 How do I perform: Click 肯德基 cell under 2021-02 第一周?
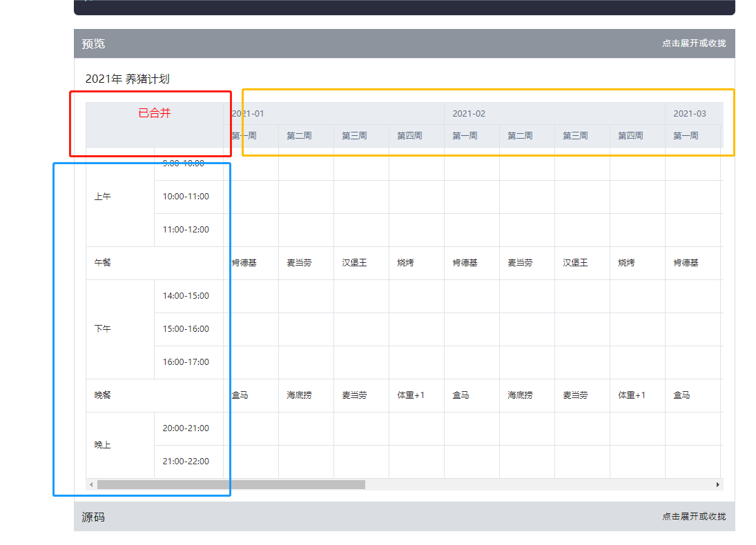(x=472, y=263)
